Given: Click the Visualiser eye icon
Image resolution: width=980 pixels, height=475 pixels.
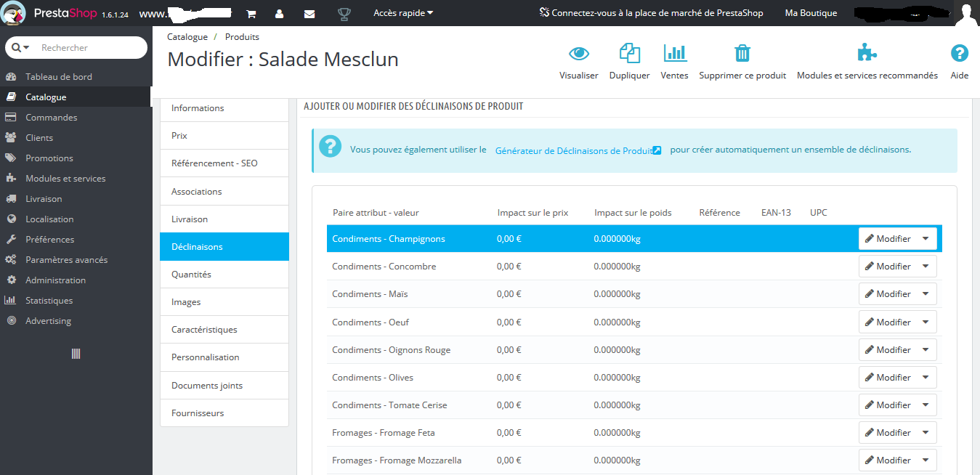Looking at the screenshot, I should 579,53.
